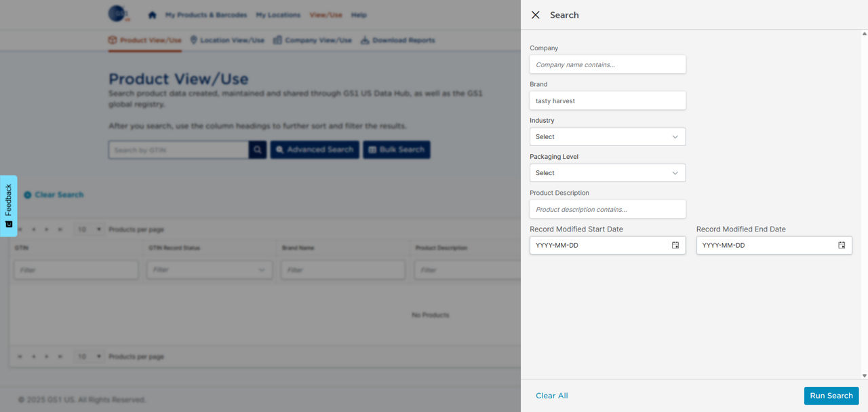Image resolution: width=868 pixels, height=412 pixels.
Task: Go to last page in bottom pager
Action: pos(61,356)
